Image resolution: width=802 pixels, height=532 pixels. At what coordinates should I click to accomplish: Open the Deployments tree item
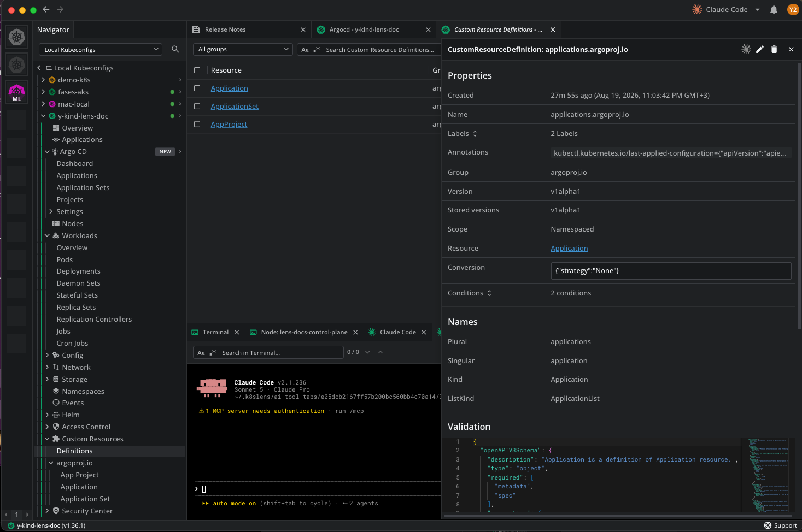pos(78,271)
